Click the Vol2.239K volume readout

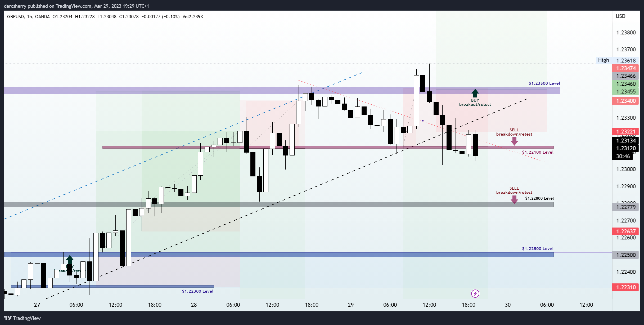193,16
